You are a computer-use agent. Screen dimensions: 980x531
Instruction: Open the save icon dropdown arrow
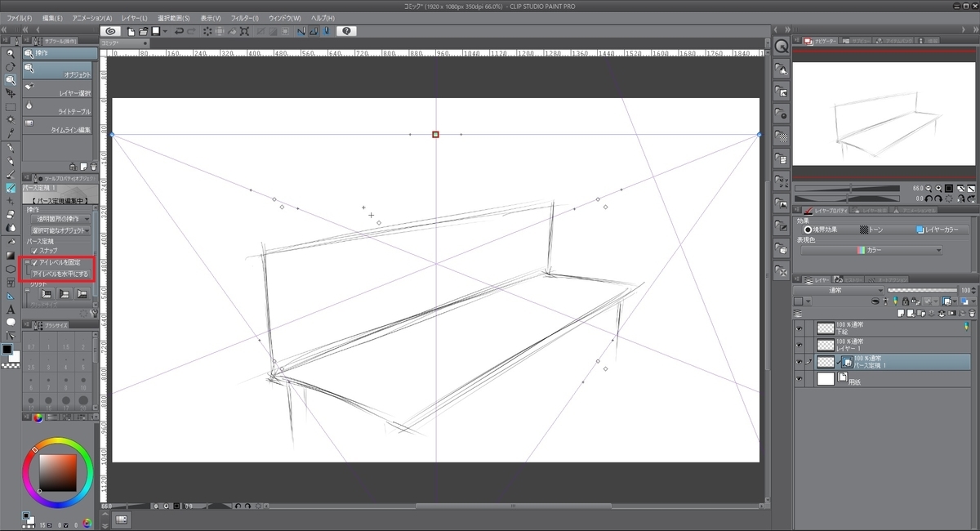[x=165, y=31]
